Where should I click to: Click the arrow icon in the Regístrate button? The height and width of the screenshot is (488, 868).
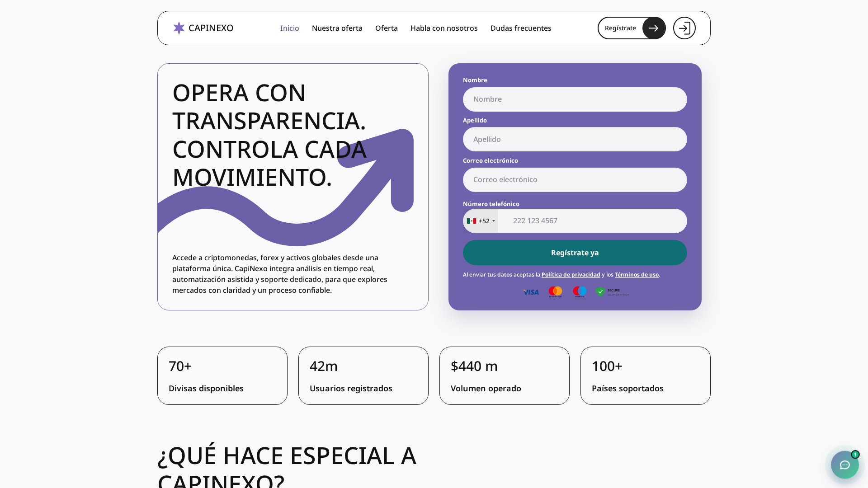pos(654,28)
